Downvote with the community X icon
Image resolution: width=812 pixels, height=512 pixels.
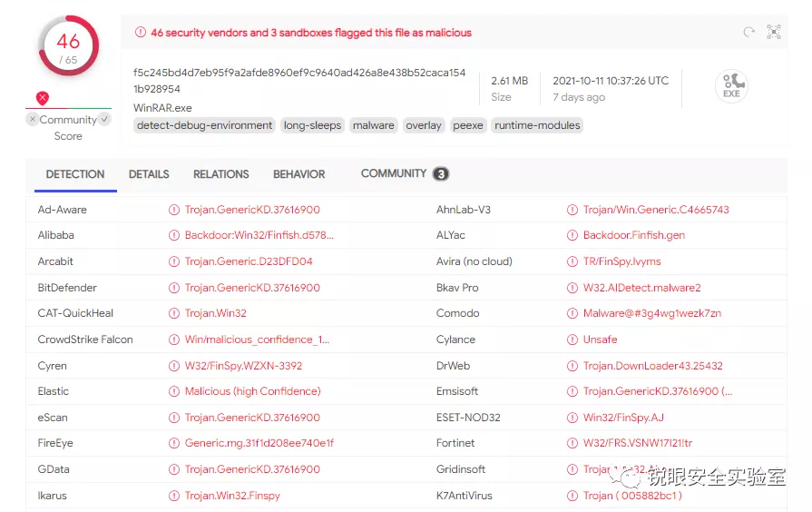(32, 119)
